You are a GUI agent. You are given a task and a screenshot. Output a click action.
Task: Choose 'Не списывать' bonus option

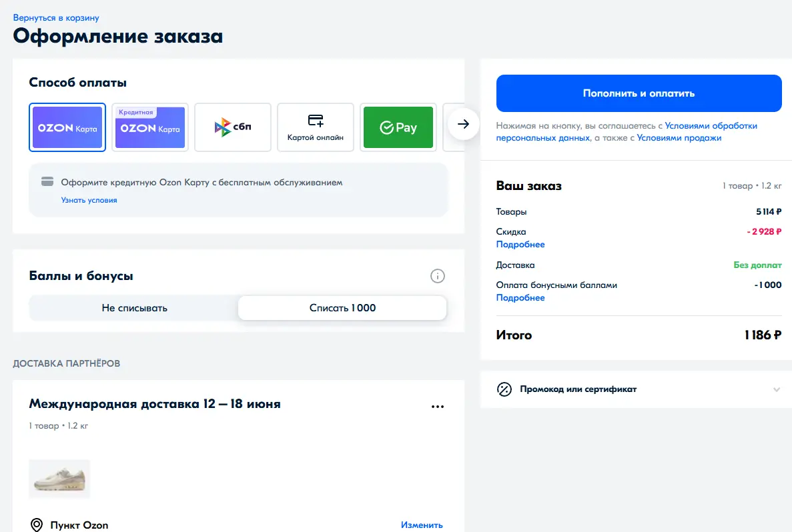tap(134, 308)
